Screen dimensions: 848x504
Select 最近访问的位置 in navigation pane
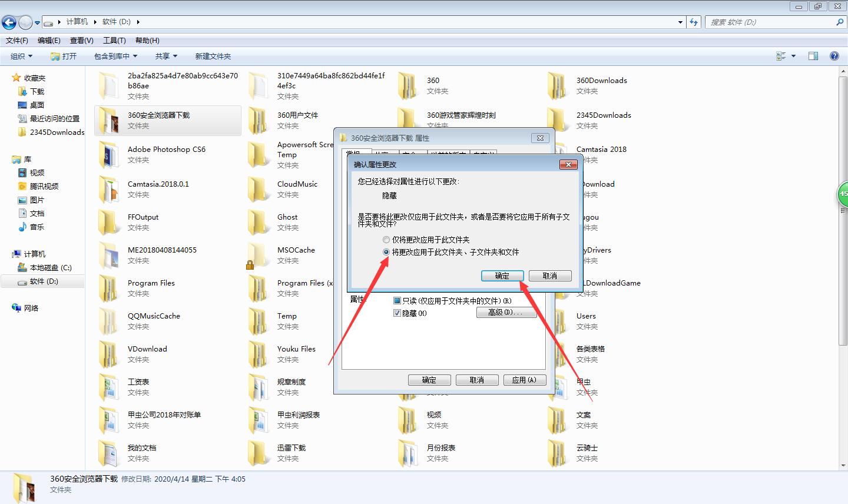[x=48, y=118]
